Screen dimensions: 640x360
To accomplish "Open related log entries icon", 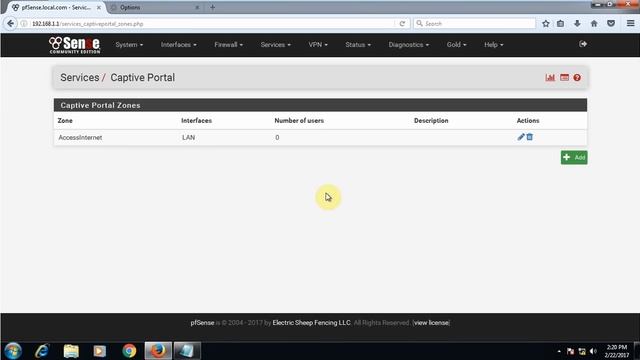I will click(x=564, y=78).
